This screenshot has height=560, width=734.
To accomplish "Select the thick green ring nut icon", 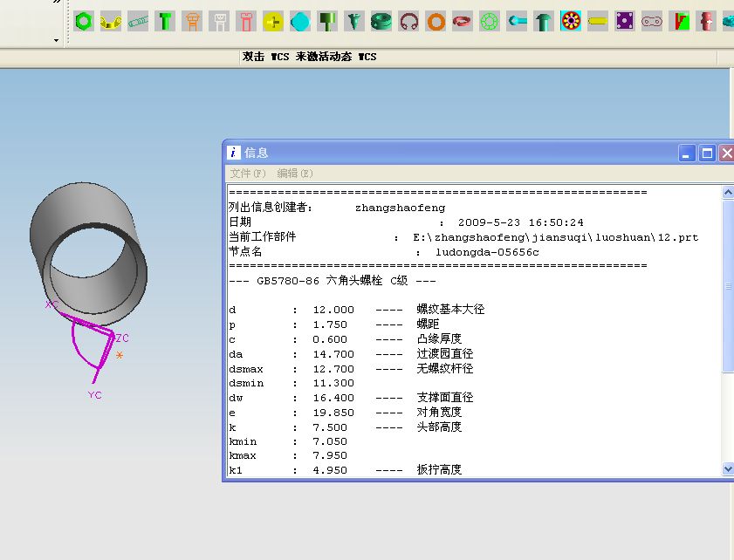I will pos(381,22).
